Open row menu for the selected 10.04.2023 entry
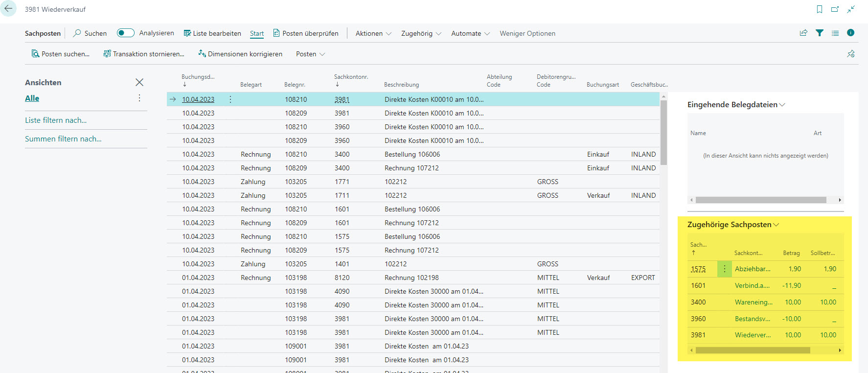 point(230,99)
